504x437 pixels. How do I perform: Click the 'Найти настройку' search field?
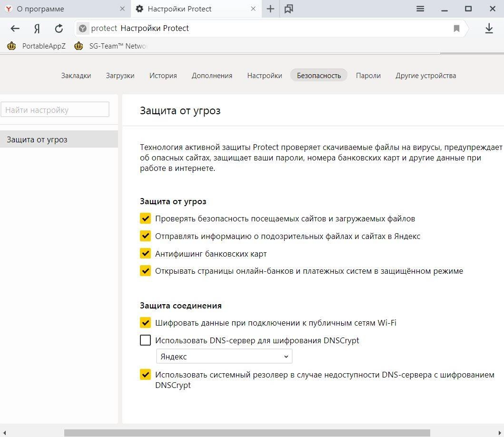(x=55, y=109)
